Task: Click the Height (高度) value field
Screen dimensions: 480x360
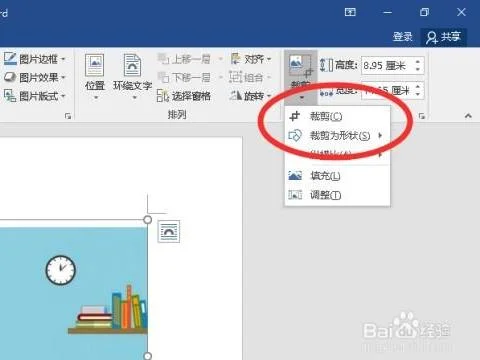Action: (x=388, y=65)
